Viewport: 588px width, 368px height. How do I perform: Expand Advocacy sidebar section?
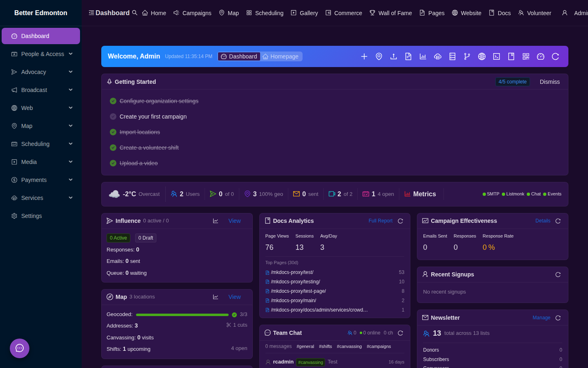(41, 72)
